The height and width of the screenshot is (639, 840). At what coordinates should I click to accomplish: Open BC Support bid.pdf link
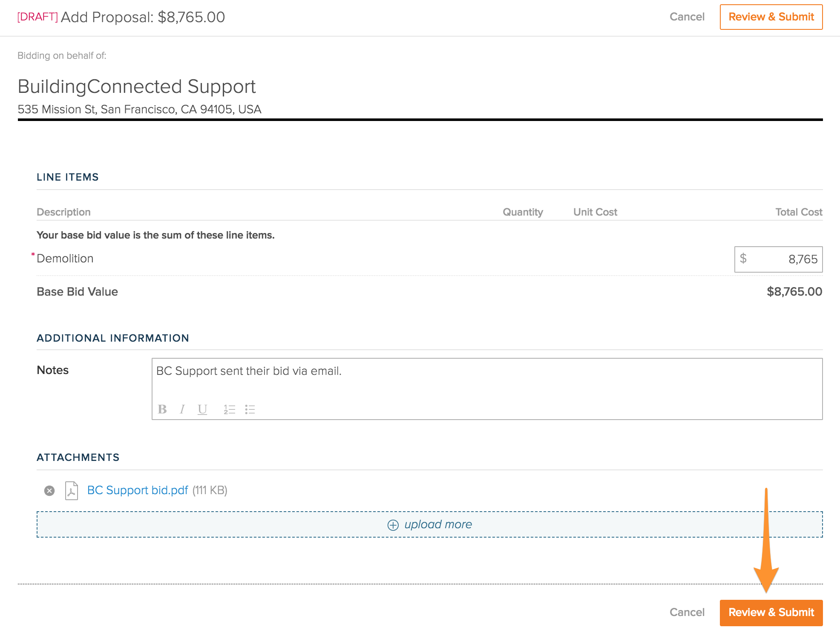click(x=138, y=490)
